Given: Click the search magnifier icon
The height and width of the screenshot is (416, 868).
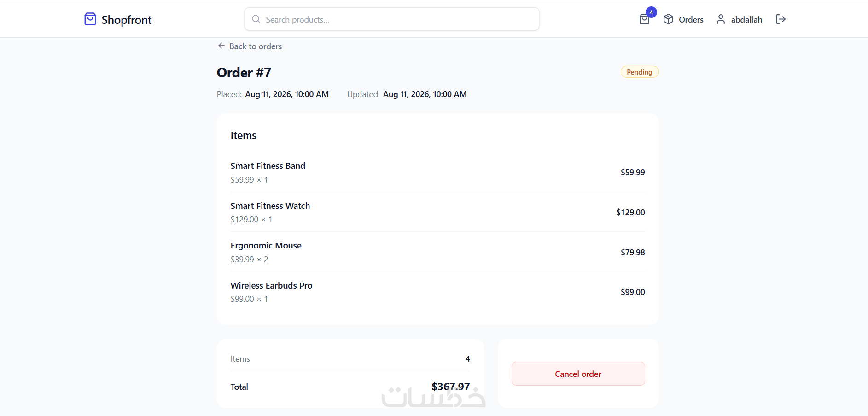Looking at the screenshot, I should click(256, 19).
